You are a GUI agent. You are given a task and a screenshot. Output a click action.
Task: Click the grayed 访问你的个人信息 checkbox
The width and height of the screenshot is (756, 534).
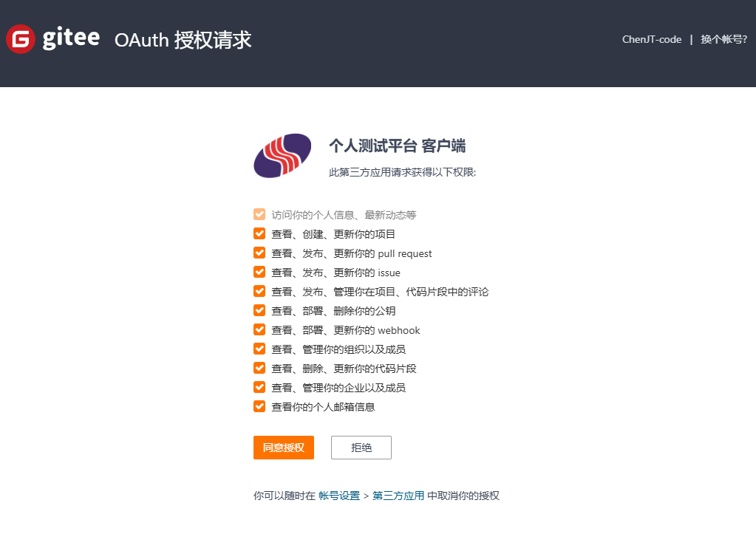click(x=259, y=213)
